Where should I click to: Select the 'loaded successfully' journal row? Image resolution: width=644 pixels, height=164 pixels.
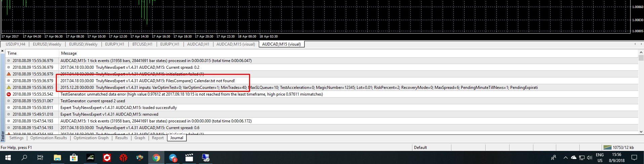(x=322, y=108)
